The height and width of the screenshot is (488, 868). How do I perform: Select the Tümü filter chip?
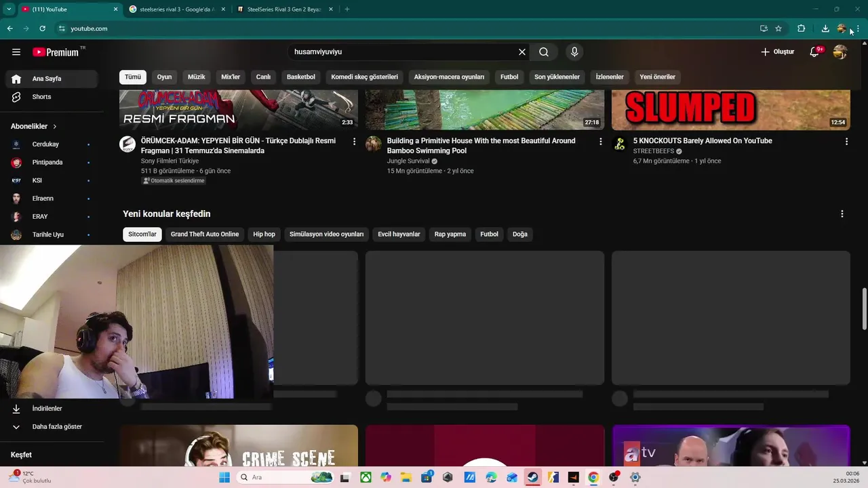[x=133, y=77]
